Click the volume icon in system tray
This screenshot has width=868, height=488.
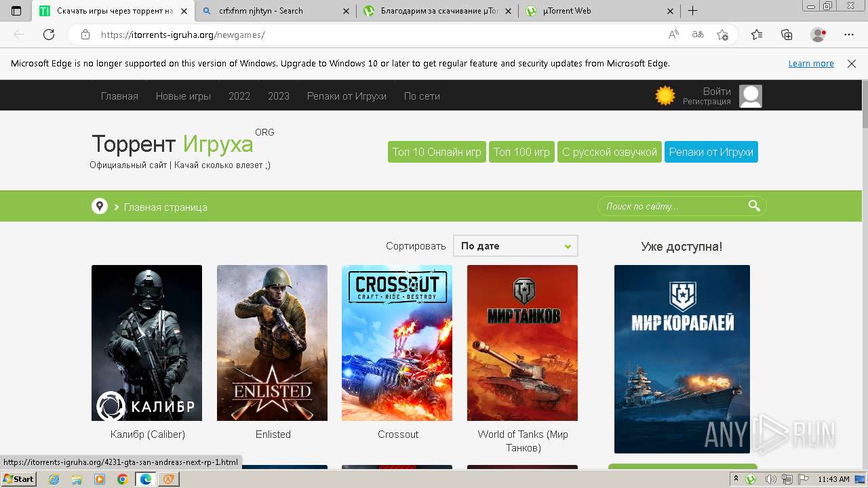coord(770,479)
